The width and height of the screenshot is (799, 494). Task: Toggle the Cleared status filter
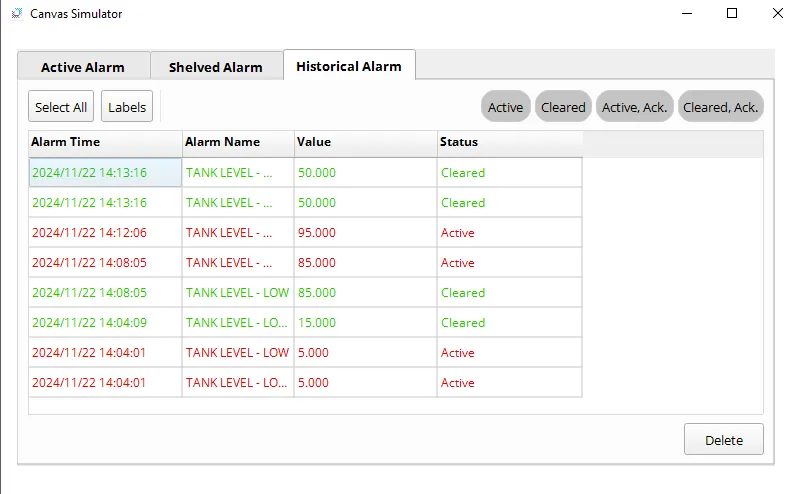(x=563, y=107)
